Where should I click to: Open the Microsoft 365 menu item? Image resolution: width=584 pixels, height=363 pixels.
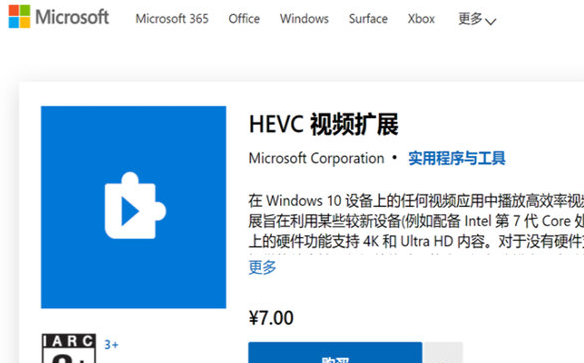pos(172,19)
